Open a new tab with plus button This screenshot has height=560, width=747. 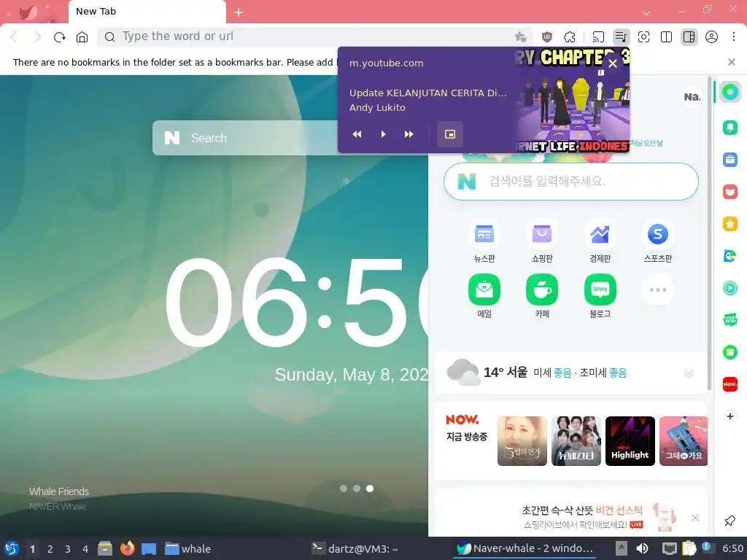coord(239,12)
